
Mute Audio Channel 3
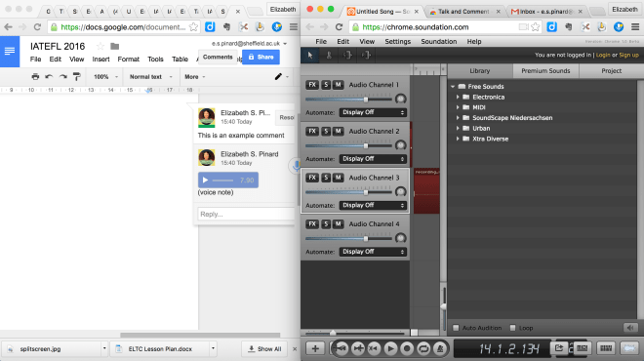click(x=338, y=178)
